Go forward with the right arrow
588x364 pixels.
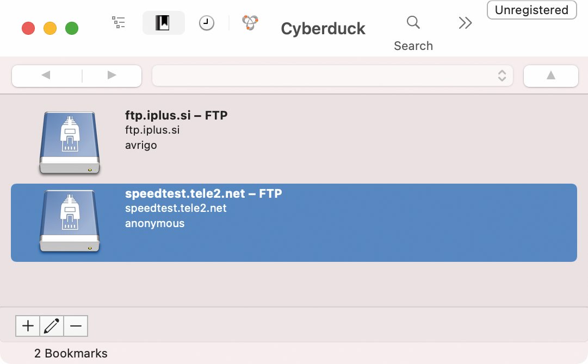(x=112, y=76)
